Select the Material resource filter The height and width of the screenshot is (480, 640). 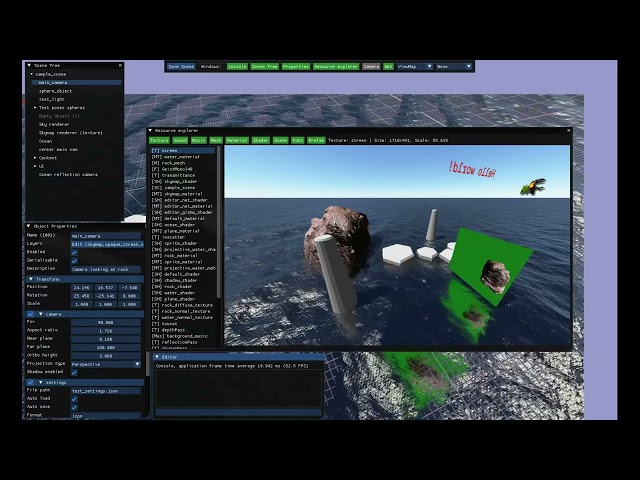click(x=237, y=140)
